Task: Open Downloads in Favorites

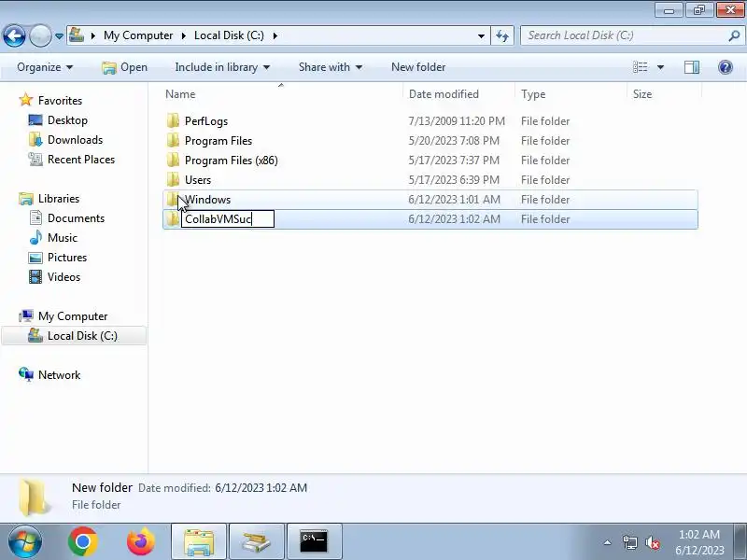Action: [75, 139]
